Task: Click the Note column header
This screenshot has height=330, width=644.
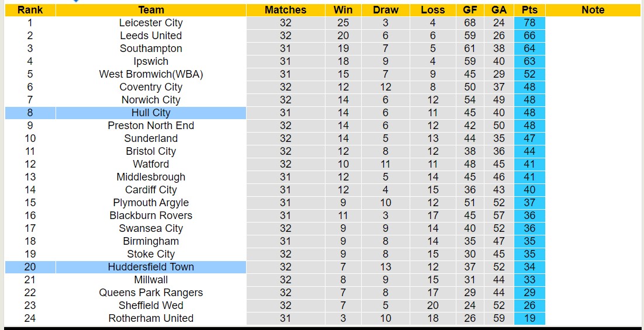Action: tap(593, 10)
